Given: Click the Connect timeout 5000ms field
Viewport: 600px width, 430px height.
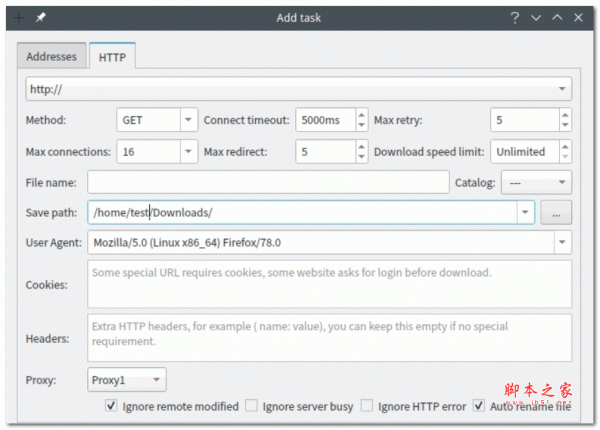Looking at the screenshot, I should (x=326, y=120).
